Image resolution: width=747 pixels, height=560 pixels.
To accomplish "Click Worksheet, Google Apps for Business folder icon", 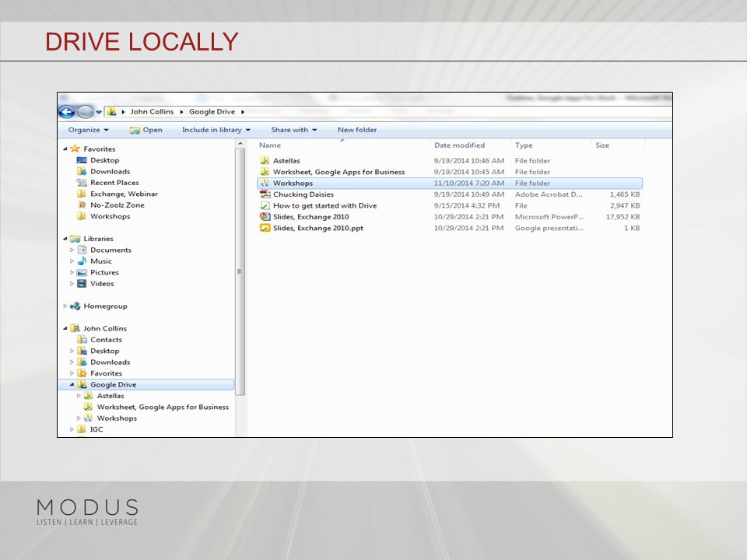I will click(x=265, y=172).
